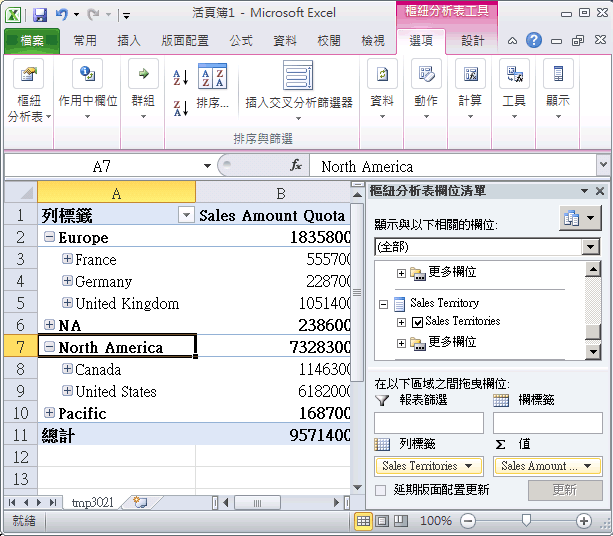Click the zoom in plus button
This screenshot has width=613, height=536.
[x=583, y=521]
